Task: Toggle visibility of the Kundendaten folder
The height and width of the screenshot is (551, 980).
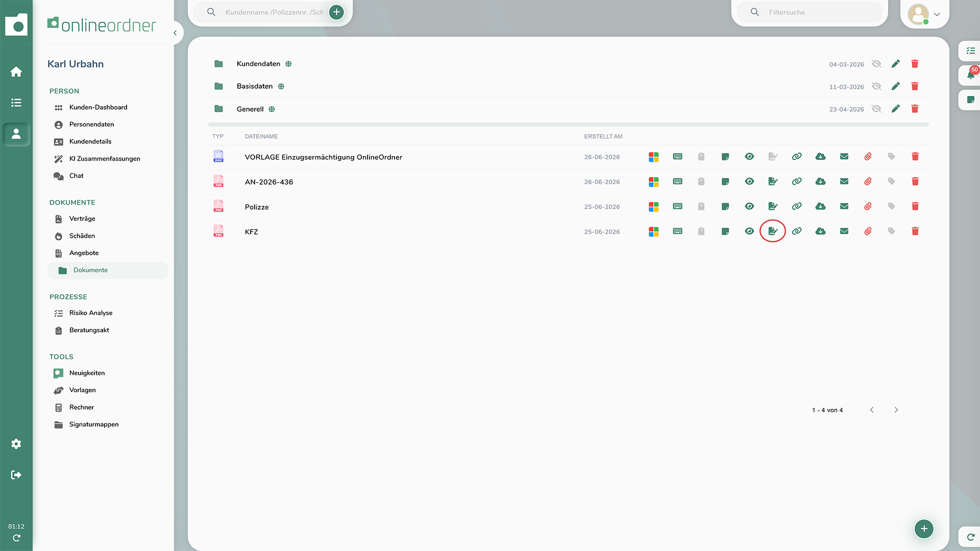Action: tap(876, 64)
